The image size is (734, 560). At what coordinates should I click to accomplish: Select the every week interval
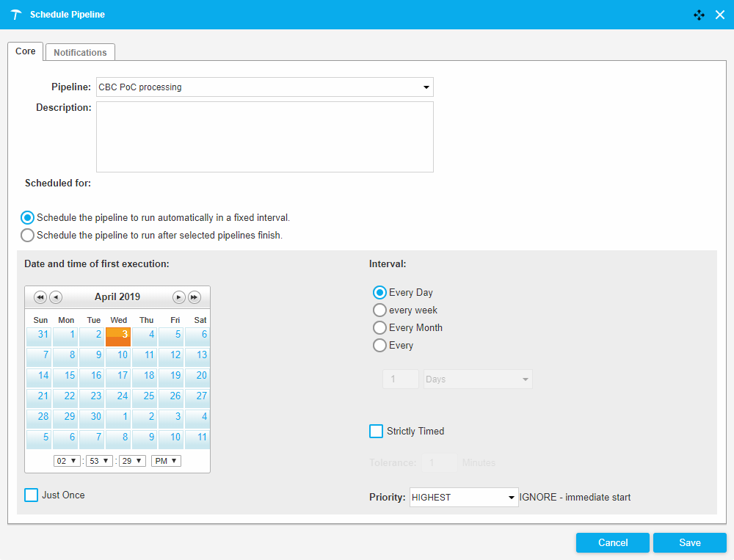coord(380,310)
